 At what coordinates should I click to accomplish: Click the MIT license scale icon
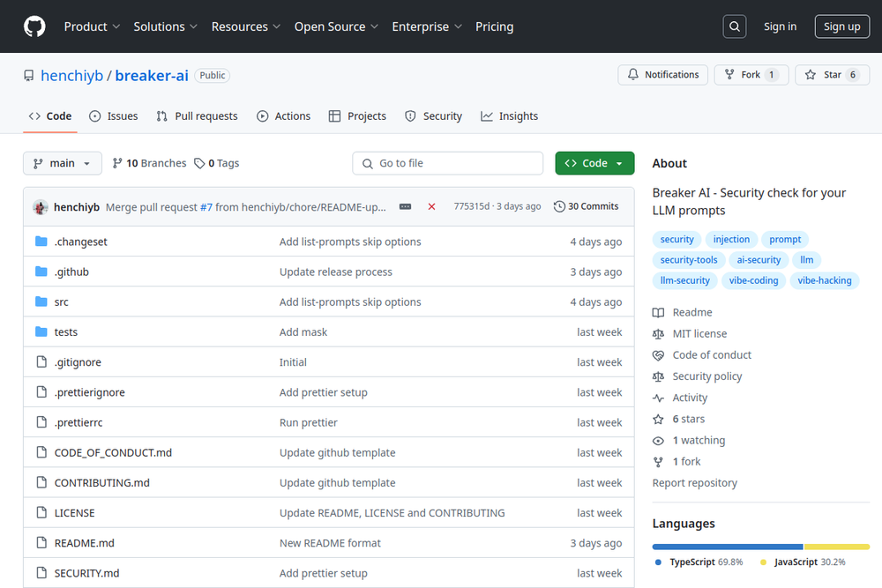point(658,334)
